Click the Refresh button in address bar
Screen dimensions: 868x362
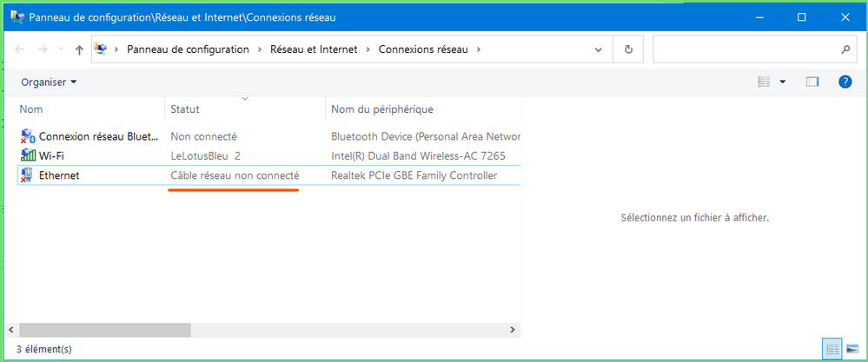click(628, 49)
